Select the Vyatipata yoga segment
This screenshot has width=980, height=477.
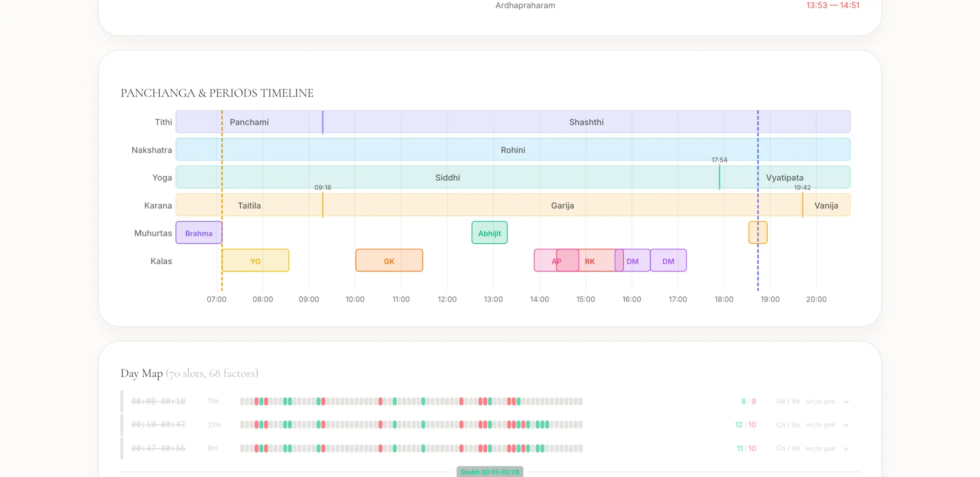(785, 177)
